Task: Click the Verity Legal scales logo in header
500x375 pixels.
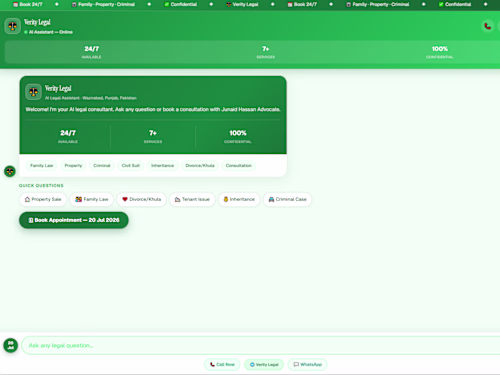Action: pyautogui.click(x=13, y=26)
